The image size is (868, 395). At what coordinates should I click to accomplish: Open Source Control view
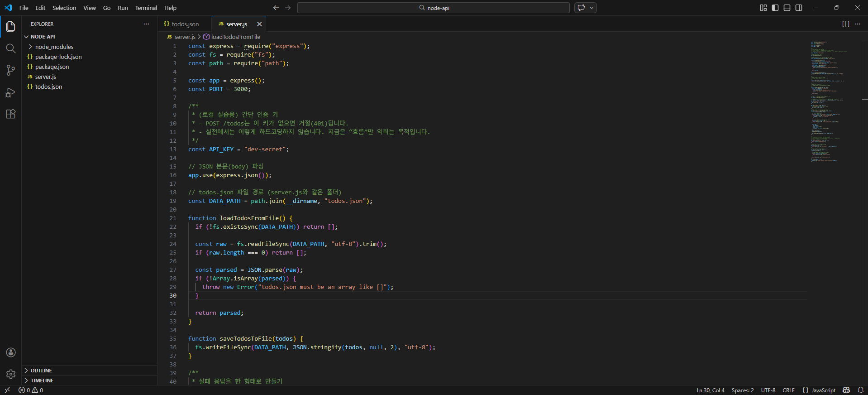pyautogui.click(x=11, y=70)
